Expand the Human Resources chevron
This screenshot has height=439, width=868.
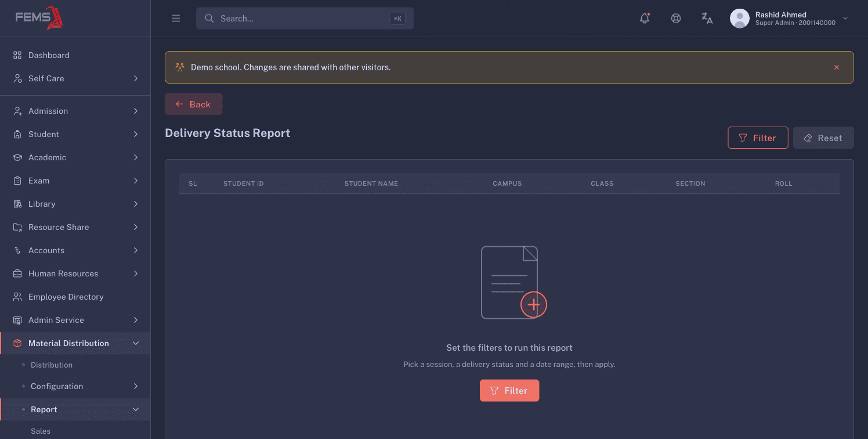[136, 274]
